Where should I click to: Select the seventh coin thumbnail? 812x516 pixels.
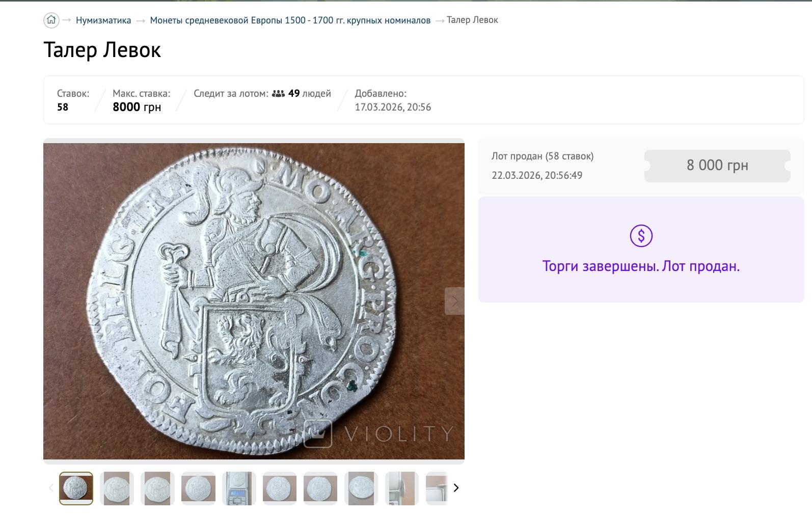[320, 488]
